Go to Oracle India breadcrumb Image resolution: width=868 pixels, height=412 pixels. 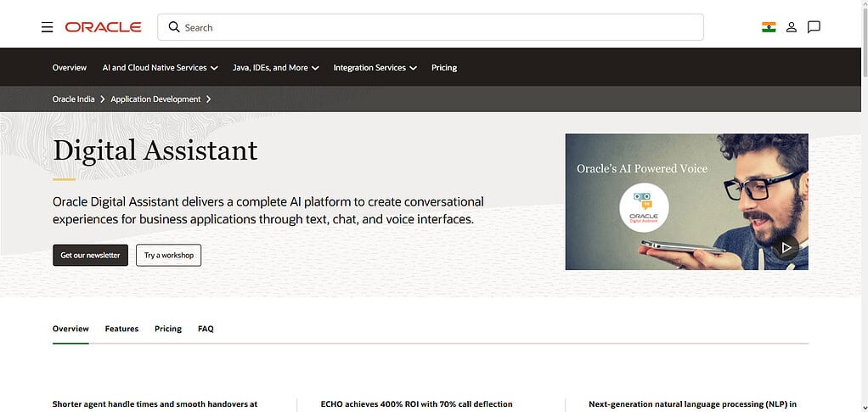point(74,99)
